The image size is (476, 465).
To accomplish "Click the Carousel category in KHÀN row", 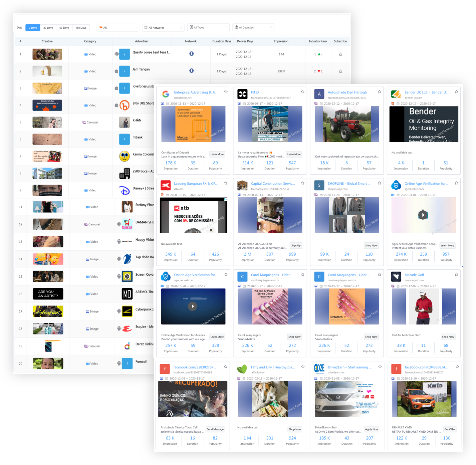I will tap(90, 122).
